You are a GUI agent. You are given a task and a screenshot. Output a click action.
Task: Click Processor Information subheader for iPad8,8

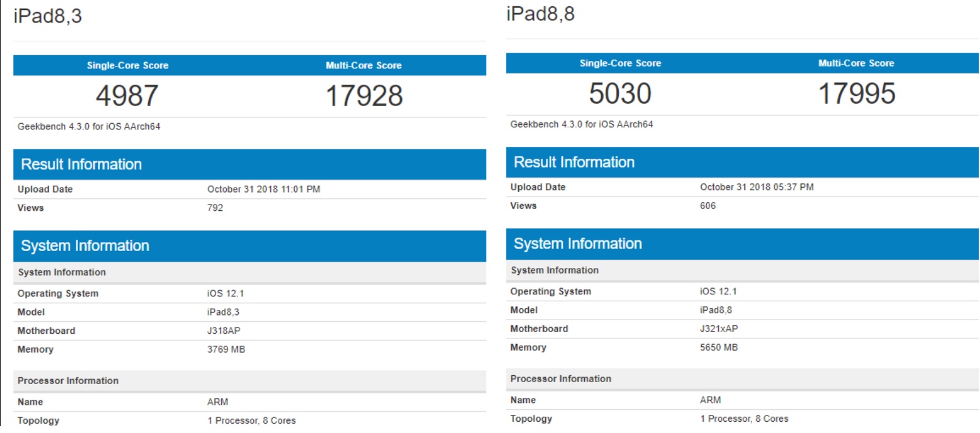point(560,379)
